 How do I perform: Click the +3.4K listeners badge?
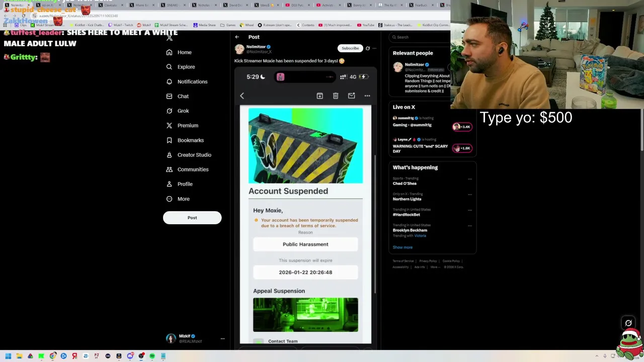tap(462, 127)
